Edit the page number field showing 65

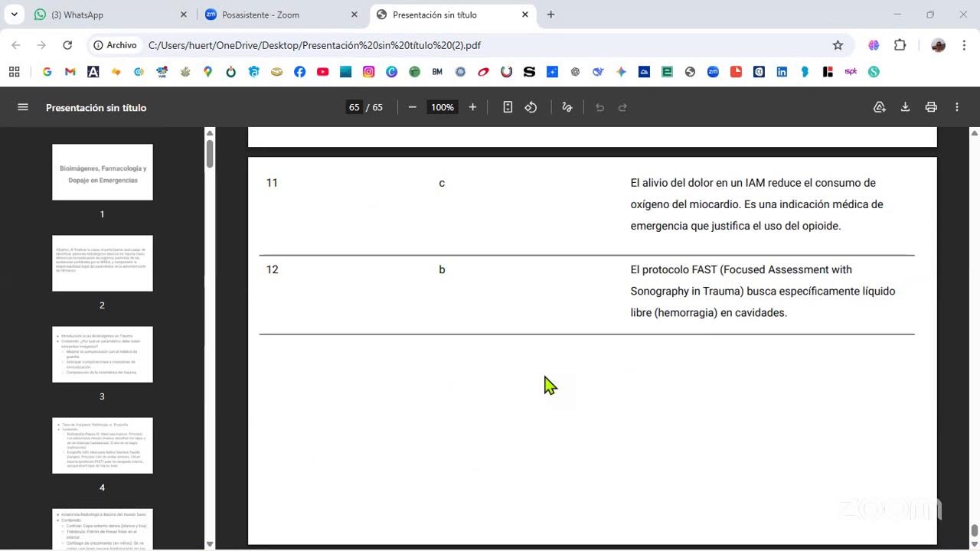(x=354, y=107)
